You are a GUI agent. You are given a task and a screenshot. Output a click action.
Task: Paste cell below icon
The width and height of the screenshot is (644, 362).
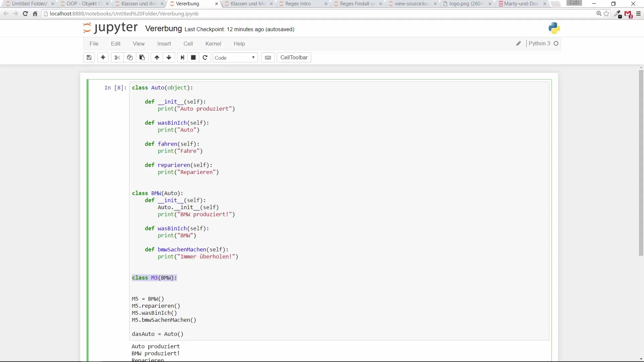(142, 58)
